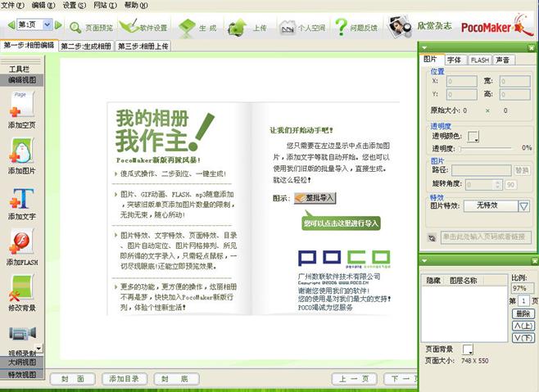The image size is (539, 392).
Task: Select 第一步:相册编辑 tab
Action: 29,45
